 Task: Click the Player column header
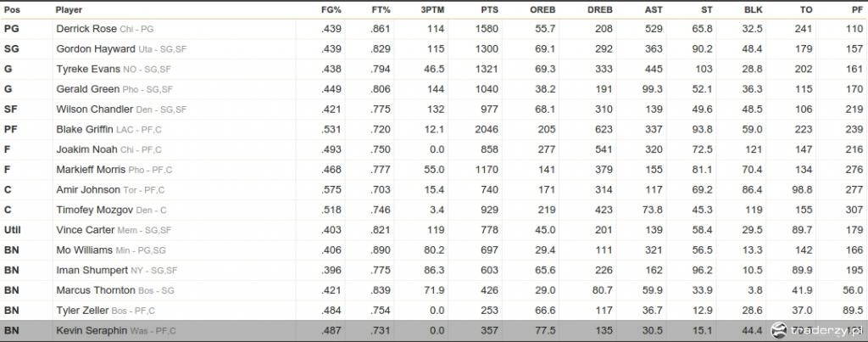[x=70, y=10]
